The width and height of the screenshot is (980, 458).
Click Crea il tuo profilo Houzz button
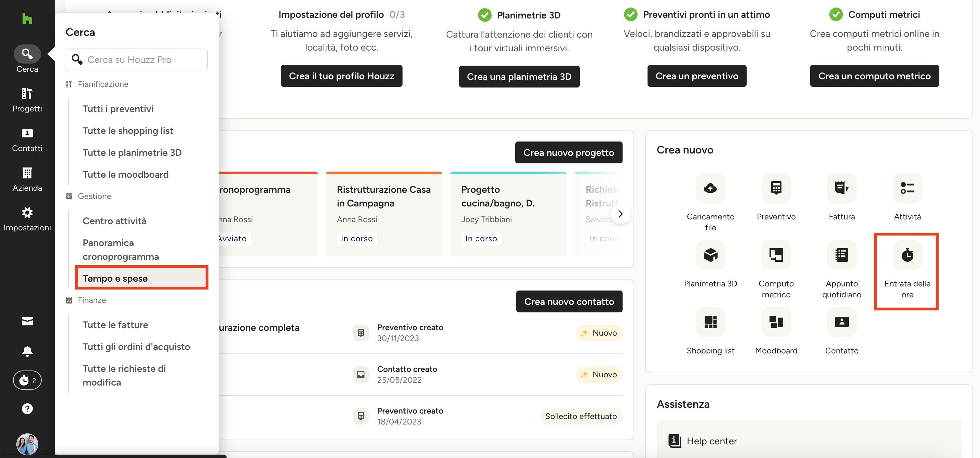click(341, 76)
